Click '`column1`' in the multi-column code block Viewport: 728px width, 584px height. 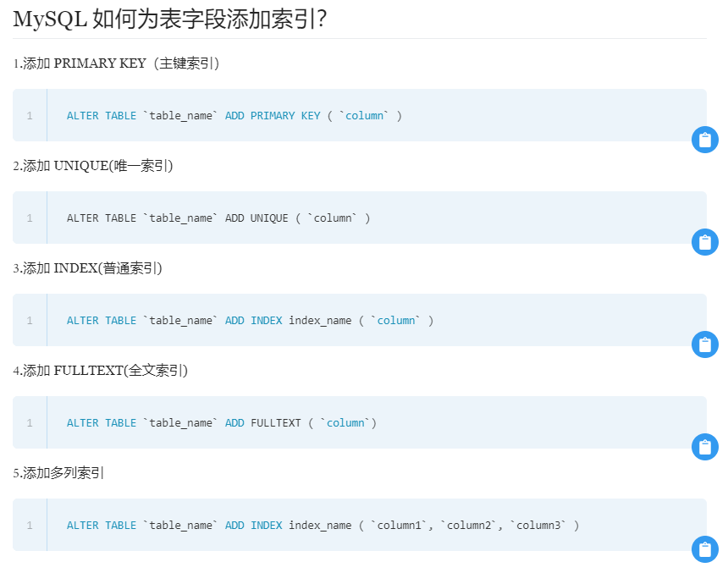pos(400,526)
